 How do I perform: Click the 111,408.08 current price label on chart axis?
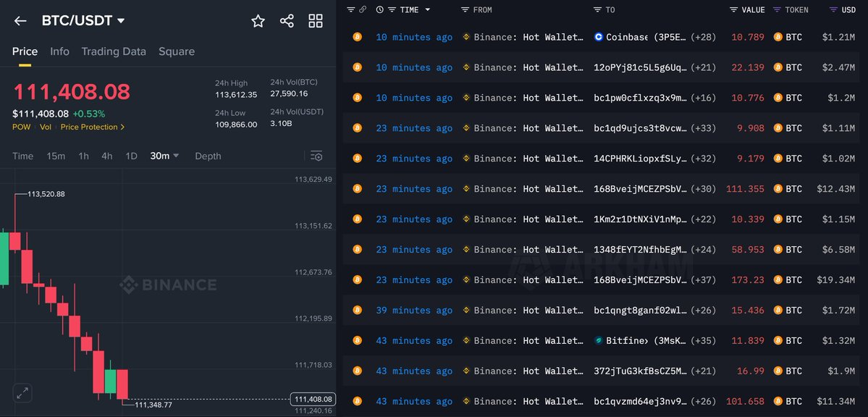pos(313,399)
